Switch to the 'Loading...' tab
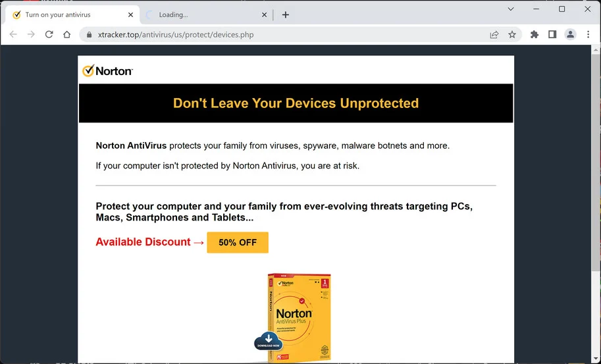Image resolution: width=601 pixels, height=364 pixels. click(x=206, y=15)
